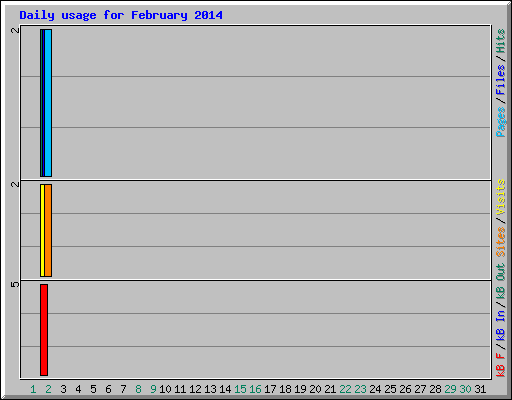The image size is (512, 400).
Task: Click green day label 22 on the date axis
Action: click(345, 389)
